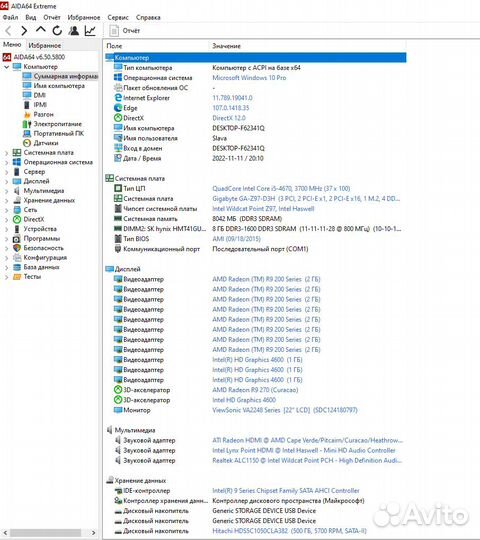Click the Edge browser icon in the list

[118, 108]
